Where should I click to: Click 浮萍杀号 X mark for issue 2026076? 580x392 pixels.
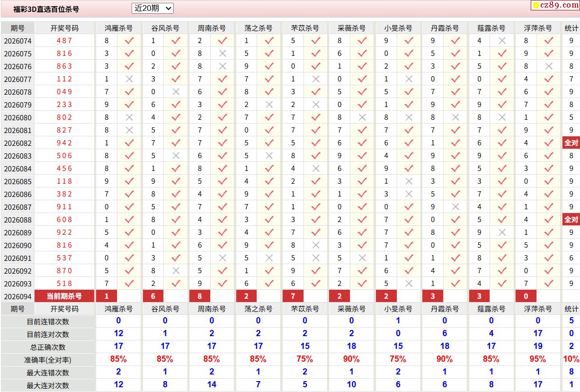[549, 66]
